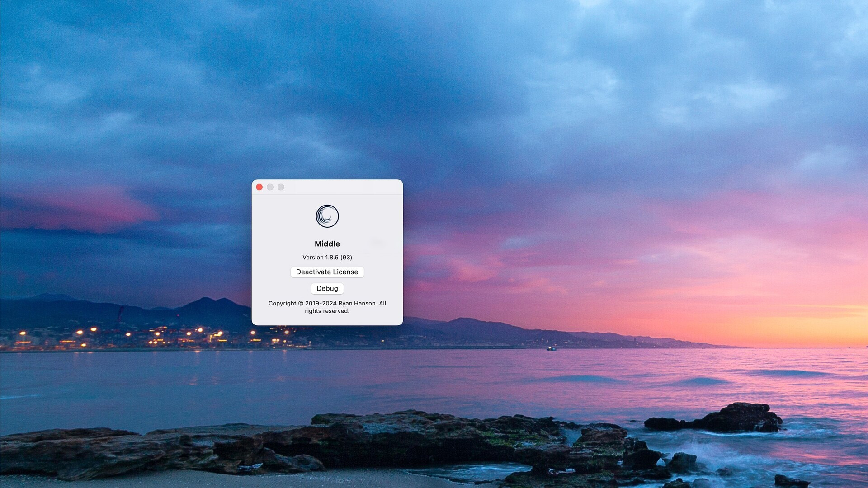868x488 pixels.
Task: Open the Debug button
Action: 327,288
